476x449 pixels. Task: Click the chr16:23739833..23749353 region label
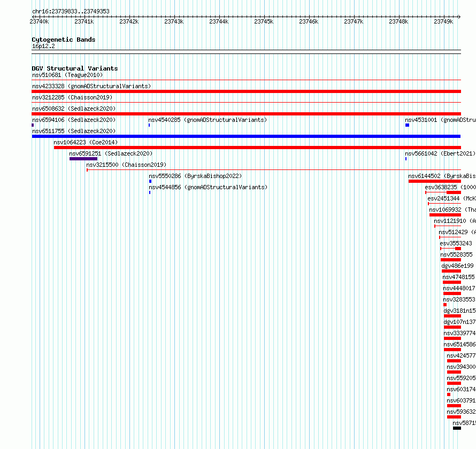(x=71, y=11)
